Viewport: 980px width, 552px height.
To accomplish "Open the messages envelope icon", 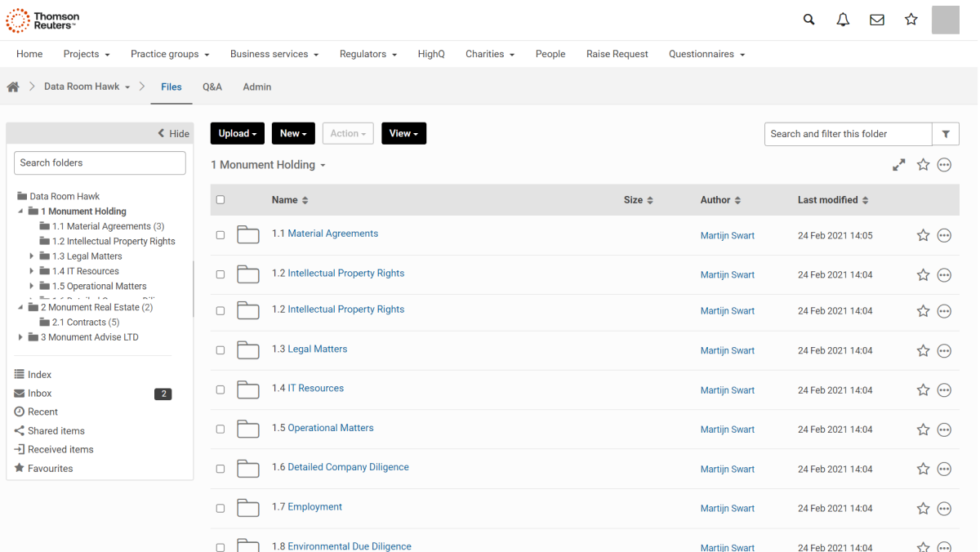I will click(877, 20).
